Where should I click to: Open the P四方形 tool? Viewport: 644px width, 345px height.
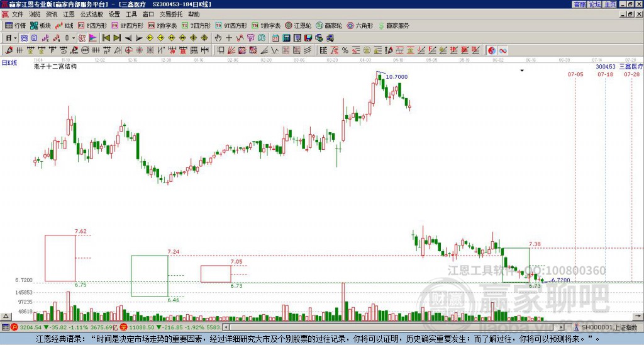coord(92,25)
